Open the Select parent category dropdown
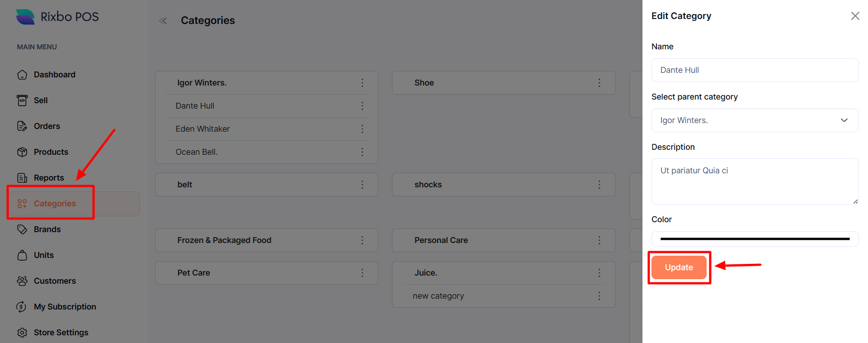This screenshot has height=343, width=868. (755, 120)
